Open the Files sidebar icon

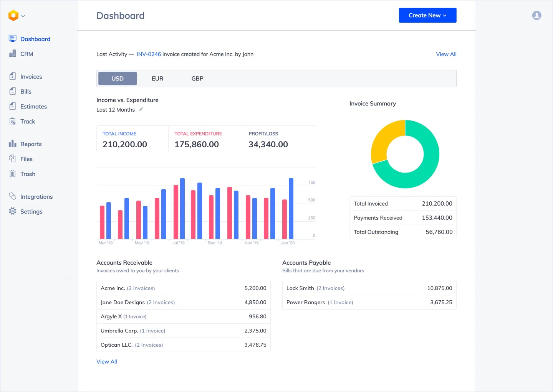pyautogui.click(x=13, y=159)
